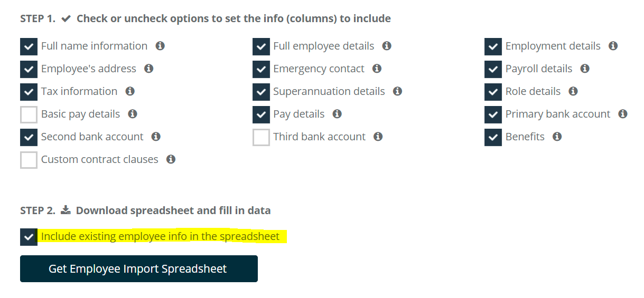Enable the Basic pay details checkbox
The image size is (644, 298).
click(29, 114)
